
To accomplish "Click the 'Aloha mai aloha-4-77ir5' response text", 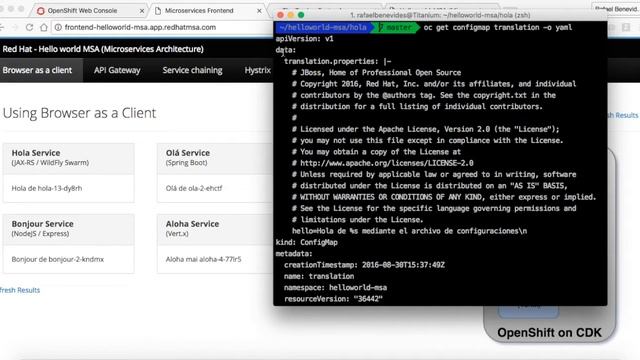I will click(203, 259).
